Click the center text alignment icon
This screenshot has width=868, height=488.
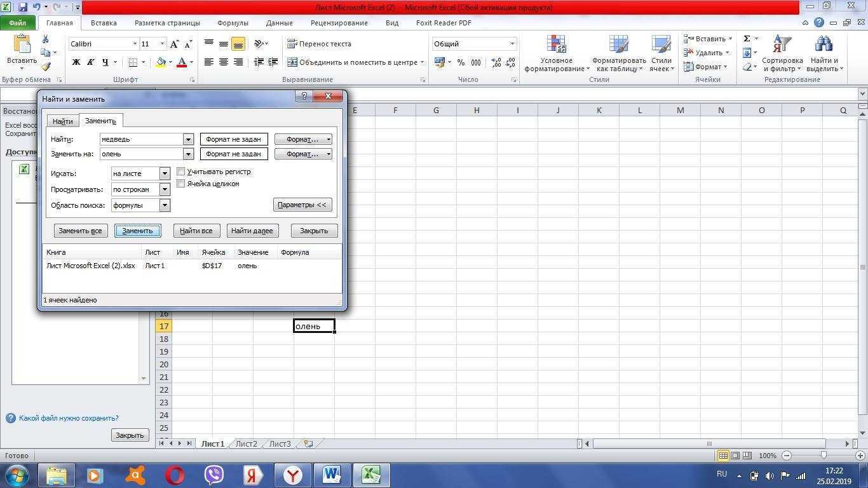224,62
